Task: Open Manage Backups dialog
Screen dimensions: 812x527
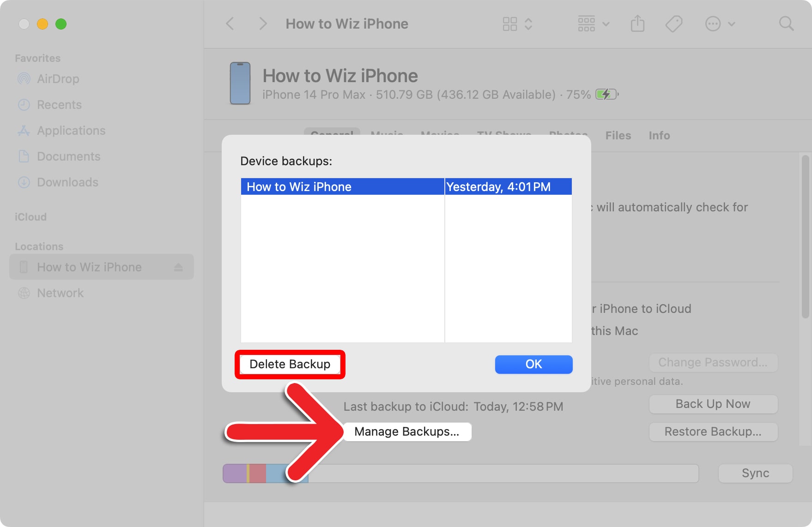Action: pyautogui.click(x=406, y=431)
